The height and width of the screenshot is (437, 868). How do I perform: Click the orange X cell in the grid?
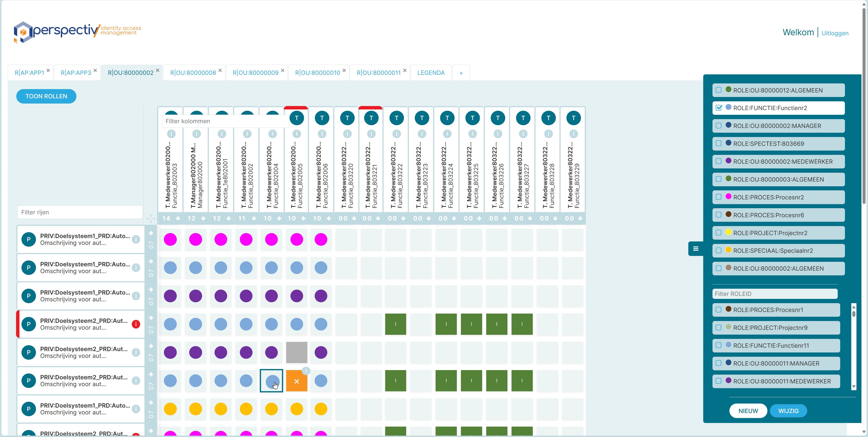[x=297, y=381]
